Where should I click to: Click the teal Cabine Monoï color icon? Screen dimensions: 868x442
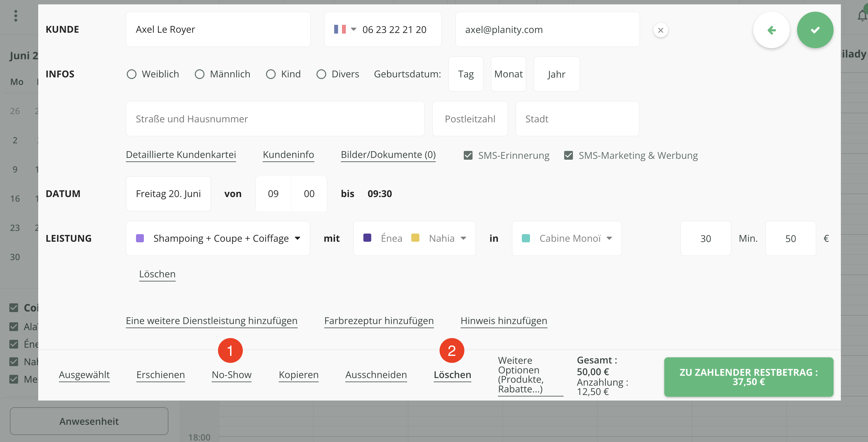[x=526, y=238]
